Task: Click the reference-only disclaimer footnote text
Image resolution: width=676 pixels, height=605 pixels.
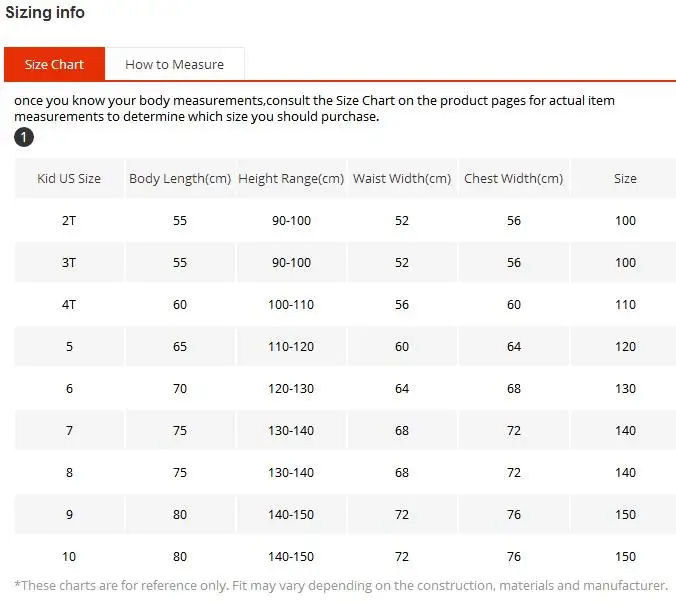Action: click(341, 585)
